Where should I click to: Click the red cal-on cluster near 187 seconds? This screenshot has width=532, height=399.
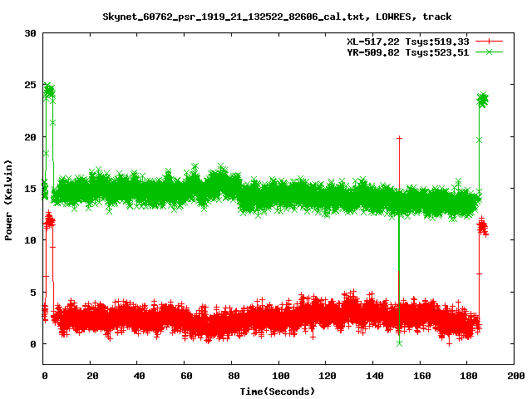click(x=482, y=226)
